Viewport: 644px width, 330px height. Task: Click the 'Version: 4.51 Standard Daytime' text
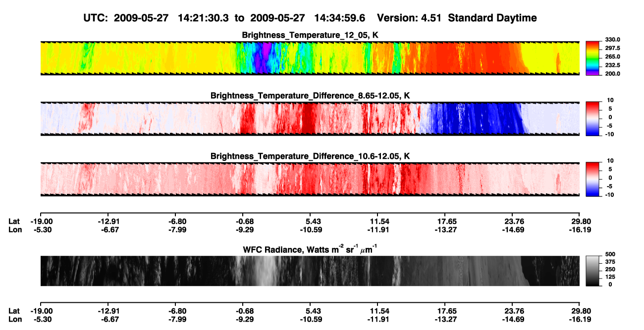457,18
